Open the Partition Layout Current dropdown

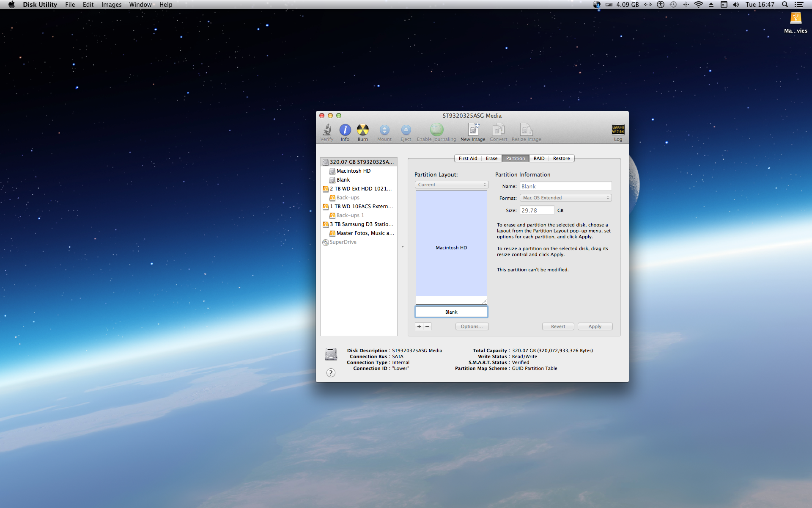pos(452,185)
